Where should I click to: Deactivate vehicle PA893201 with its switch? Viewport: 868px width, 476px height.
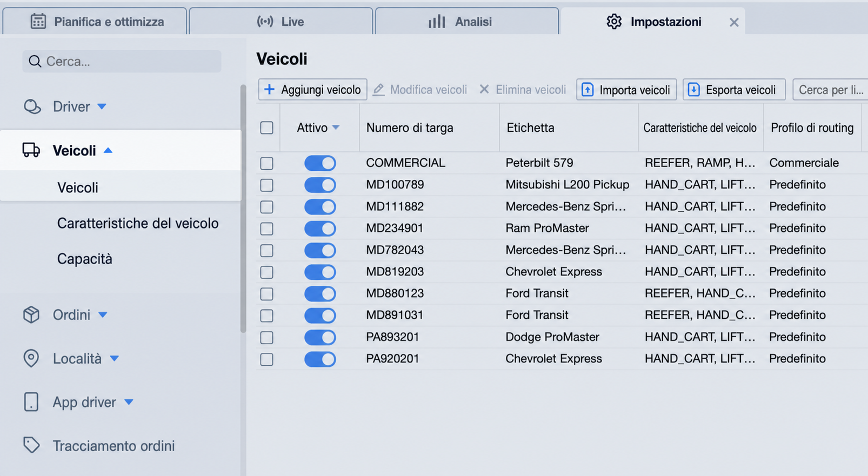pyautogui.click(x=320, y=337)
